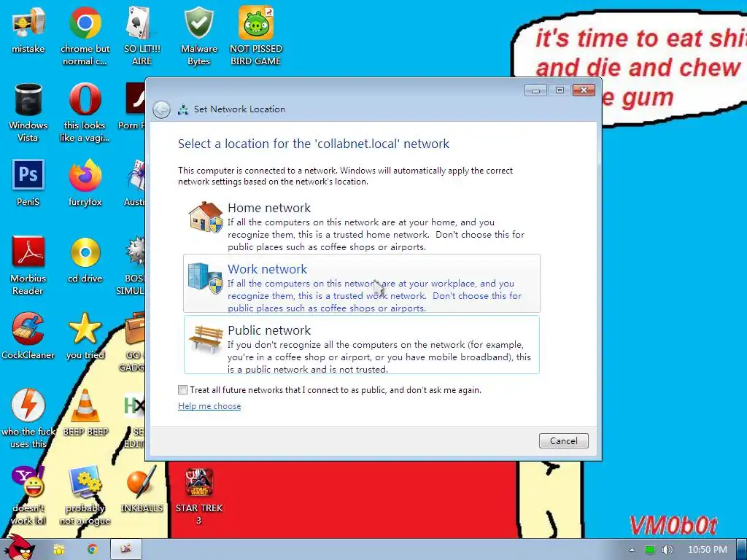Launch CockCleaner desktop icon

[28, 336]
